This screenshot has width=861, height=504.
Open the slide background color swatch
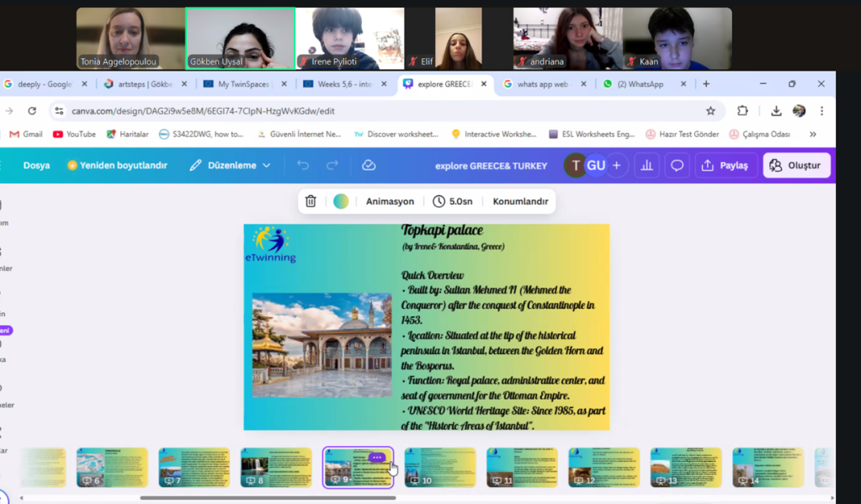[341, 202]
